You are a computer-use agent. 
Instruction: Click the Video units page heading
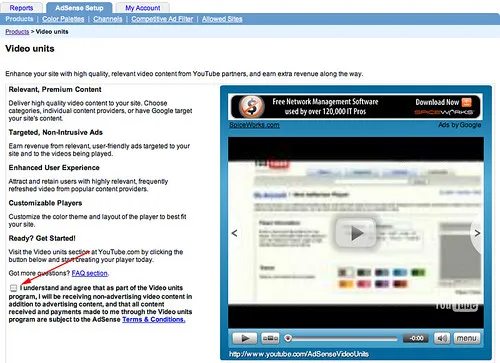30,49
